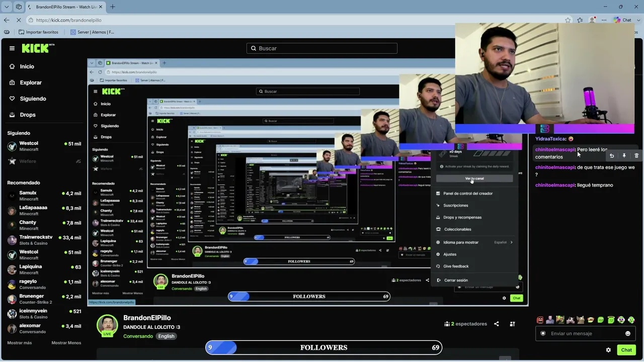Open Copilot Chat in the browser toolbar
This screenshot has height=362, width=644.
(623, 20)
